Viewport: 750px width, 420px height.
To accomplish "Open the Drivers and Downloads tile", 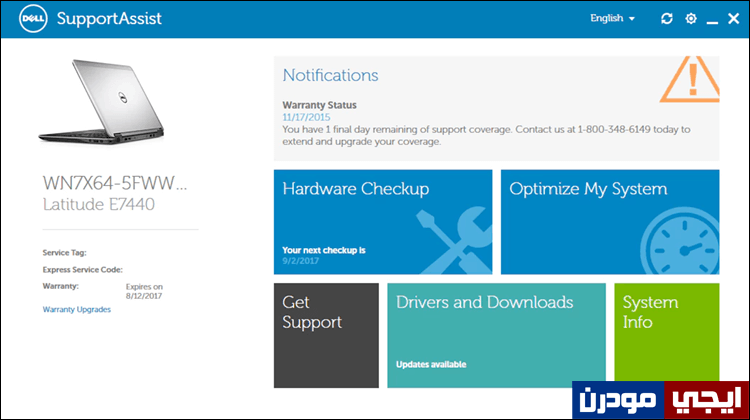I will pyautogui.click(x=496, y=335).
